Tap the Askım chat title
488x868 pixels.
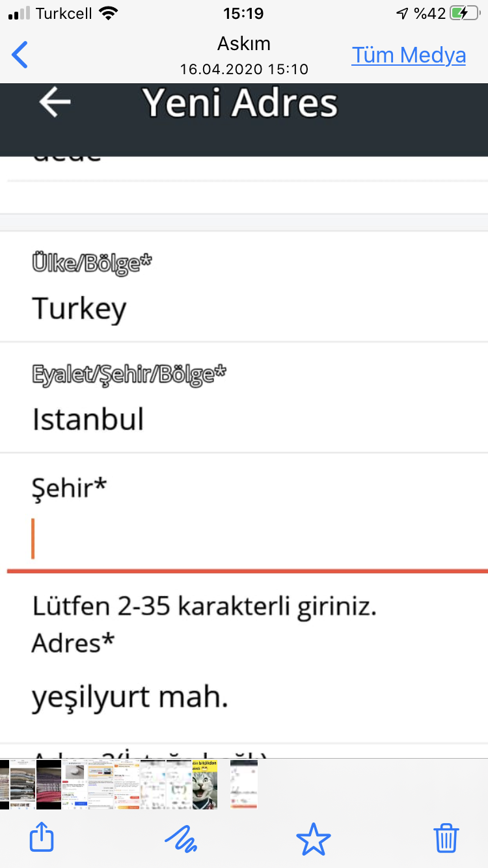pyautogui.click(x=244, y=44)
